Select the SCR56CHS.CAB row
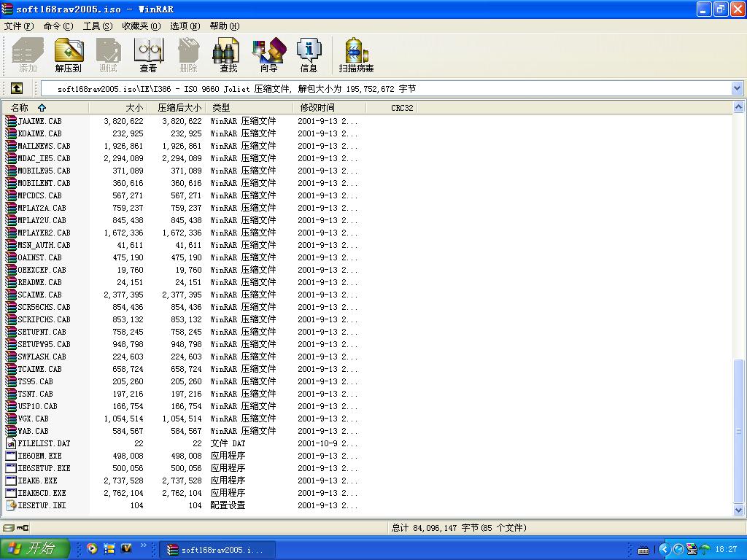This screenshot has width=747, height=560. 181,307
